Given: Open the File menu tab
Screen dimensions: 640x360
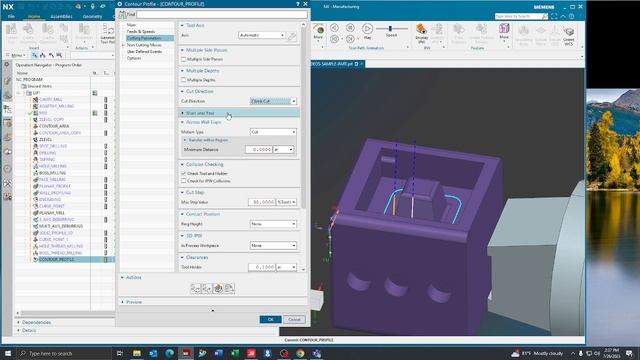Looking at the screenshot, I should point(11,16).
